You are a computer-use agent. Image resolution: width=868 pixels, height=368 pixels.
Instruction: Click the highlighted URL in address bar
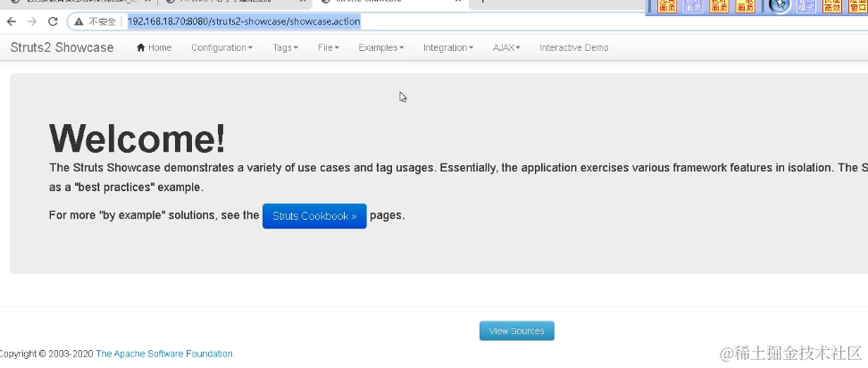click(x=244, y=21)
